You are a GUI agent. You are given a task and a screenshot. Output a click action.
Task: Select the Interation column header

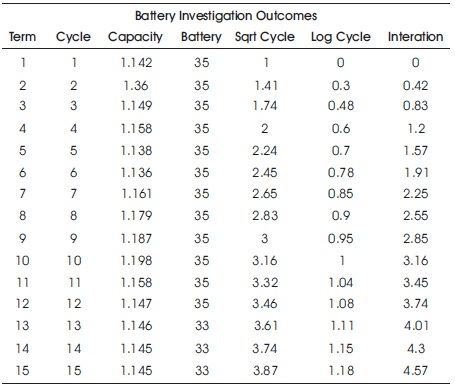[416, 36]
